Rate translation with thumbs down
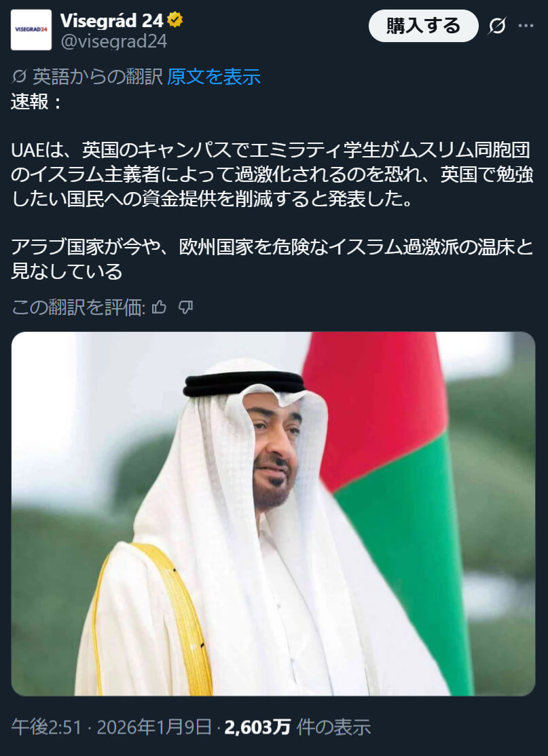 (185, 307)
